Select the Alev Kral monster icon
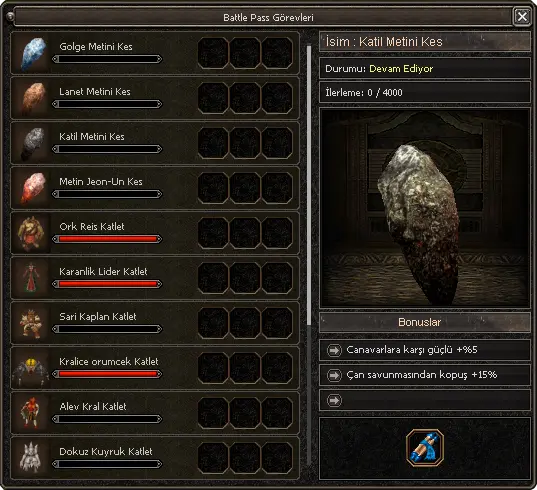 pos(32,413)
